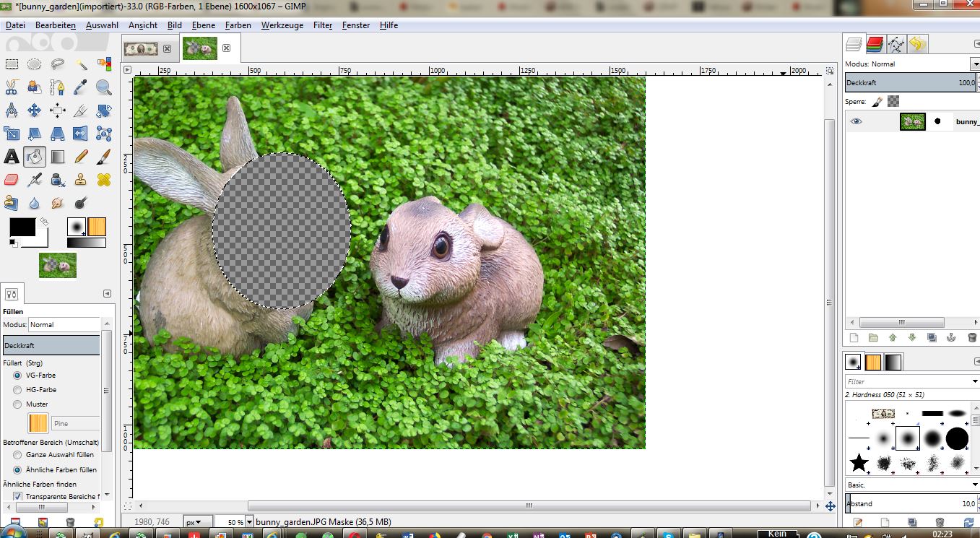Select the Move tool
This screenshot has width=980, height=538.
coord(34,110)
